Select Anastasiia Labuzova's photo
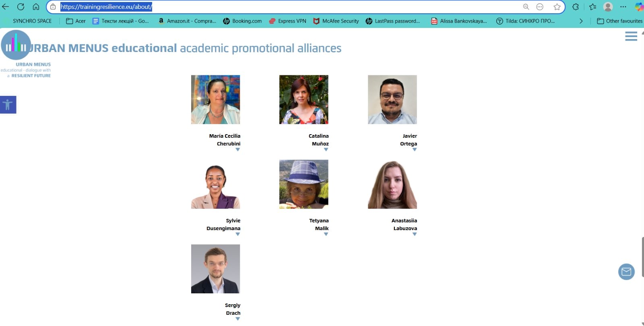The image size is (644, 326). pos(392,184)
